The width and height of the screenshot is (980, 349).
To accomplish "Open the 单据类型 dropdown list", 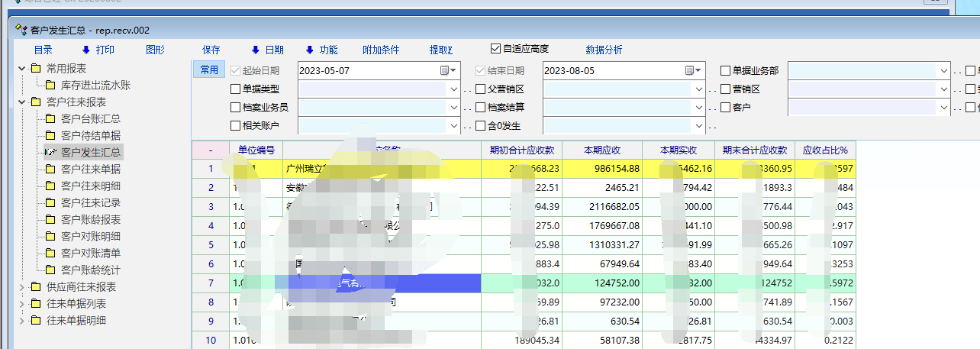I will coord(453,89).
